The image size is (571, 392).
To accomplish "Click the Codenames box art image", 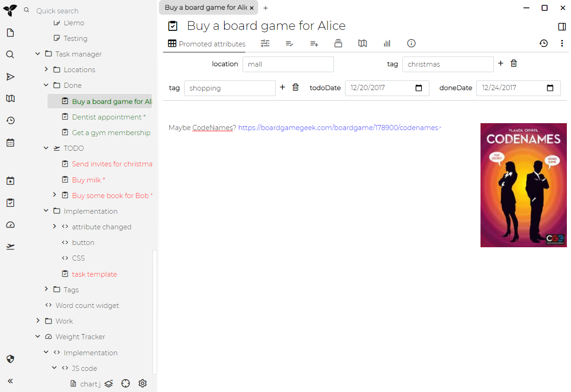I will [523, 185].
